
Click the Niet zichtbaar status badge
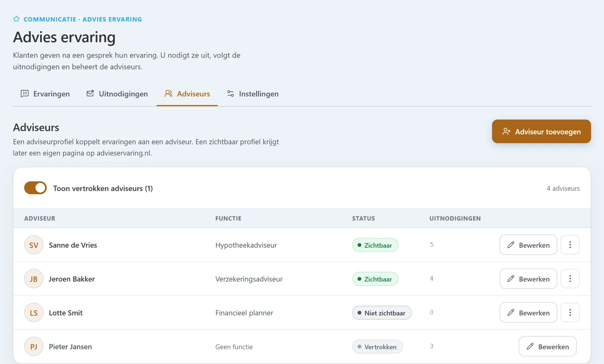[382, 313]
